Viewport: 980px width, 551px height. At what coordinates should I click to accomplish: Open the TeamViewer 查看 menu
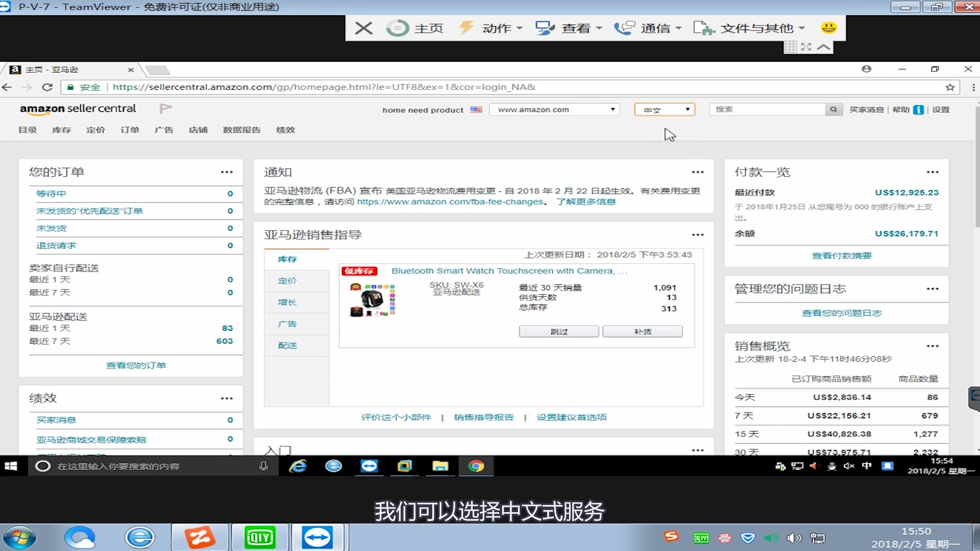click(x=569, y=28)
